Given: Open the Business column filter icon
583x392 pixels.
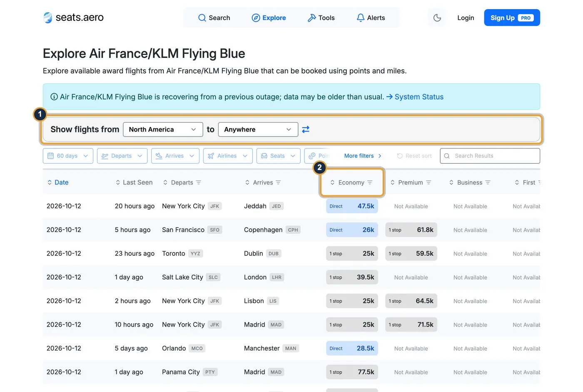Looking at the screenshot, I should (488, 182).
